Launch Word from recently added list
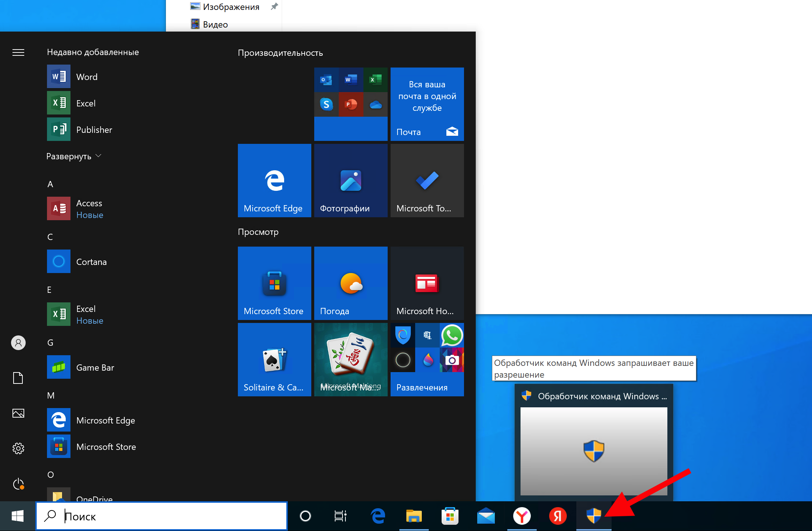 [x=72, y=77]
